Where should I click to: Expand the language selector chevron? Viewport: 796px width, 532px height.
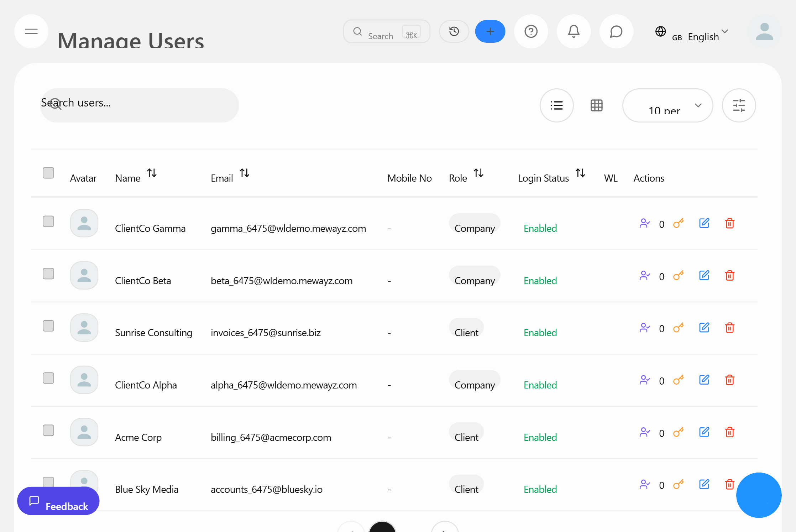(725, 31)
